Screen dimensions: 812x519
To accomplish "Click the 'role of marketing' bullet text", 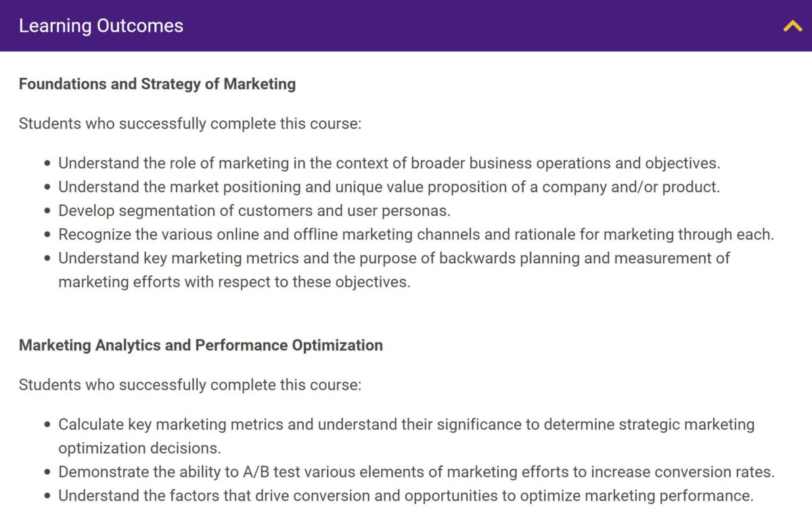I will pyautogui.click(x=389, y=163).
